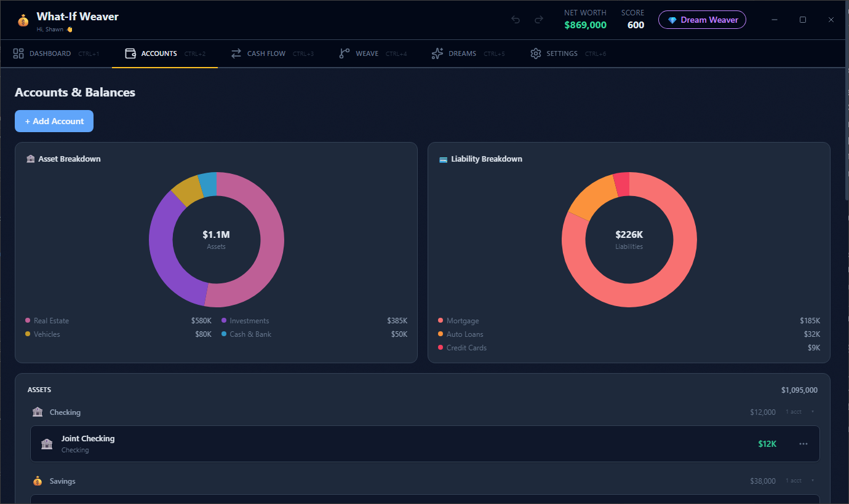Click the $1,095,000 assets total
Screen dimensions: 849x504
[x=799, y=390]
